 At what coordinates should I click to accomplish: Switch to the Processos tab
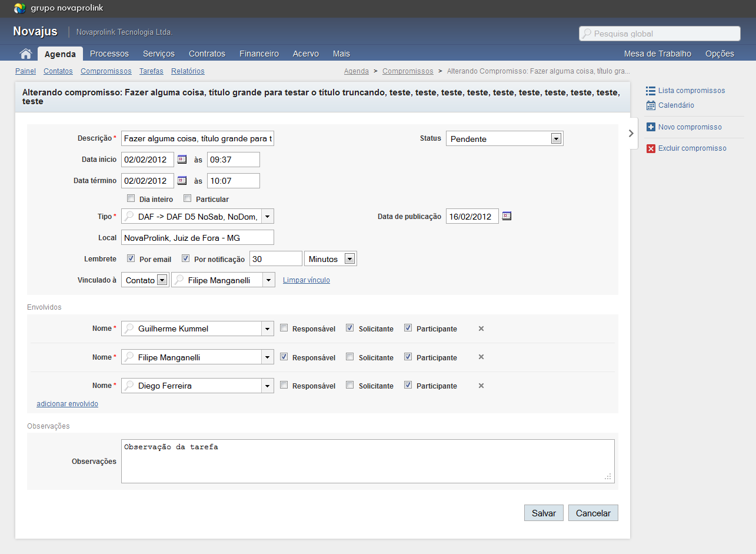coord(109,54)
